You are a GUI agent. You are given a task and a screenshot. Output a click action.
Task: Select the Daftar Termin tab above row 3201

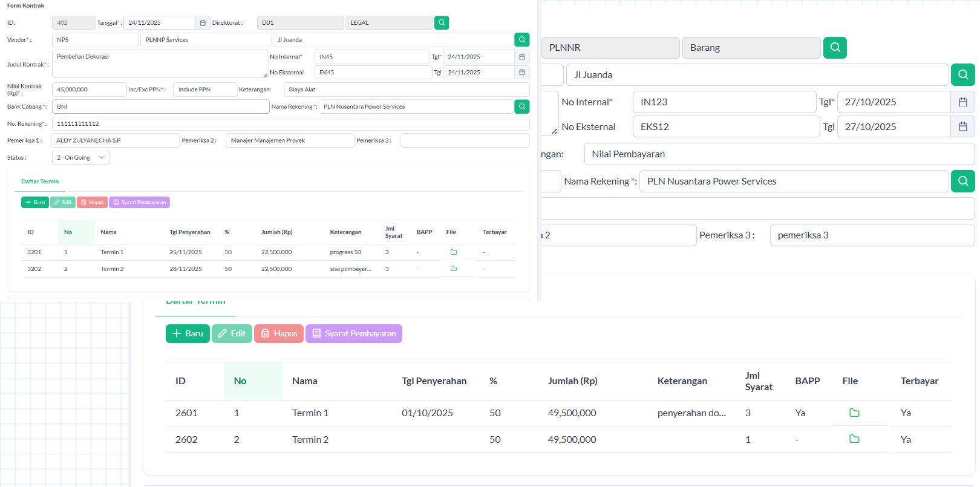[x=40, y=181]
